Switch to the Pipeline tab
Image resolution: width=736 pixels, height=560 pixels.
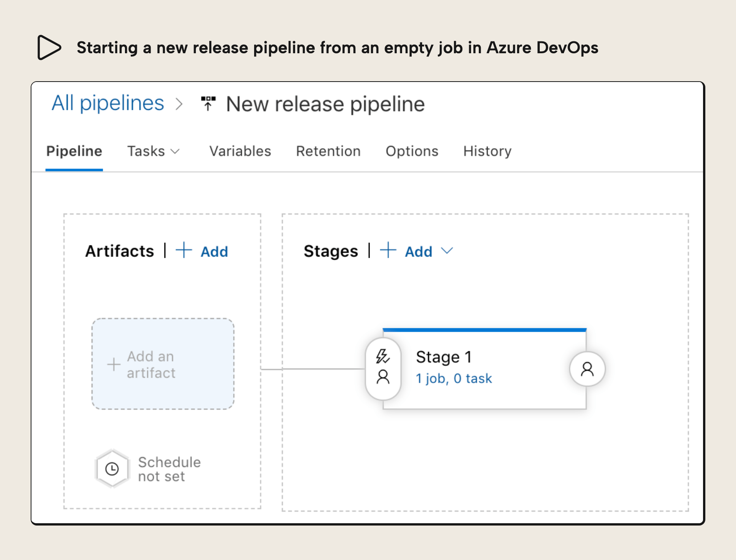(74, 151)
